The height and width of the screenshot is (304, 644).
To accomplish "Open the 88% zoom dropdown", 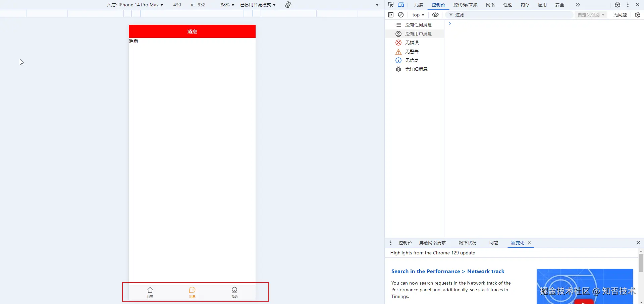I will tap(227, 5).
